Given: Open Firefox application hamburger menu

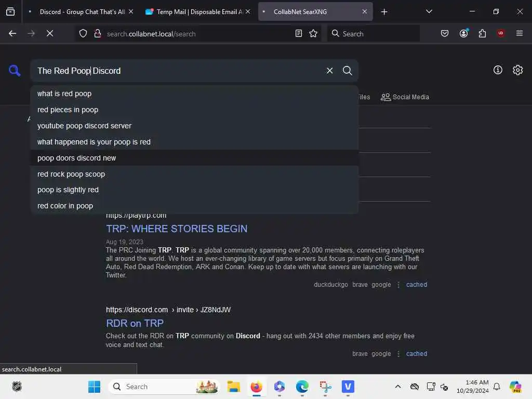Looking at the screenshot, I should click(519, 33).
